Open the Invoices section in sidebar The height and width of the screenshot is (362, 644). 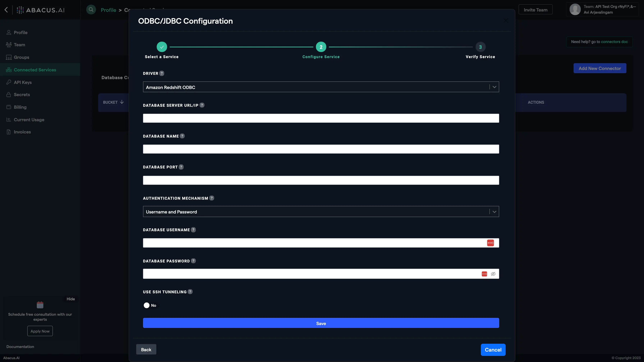point(22,132)
